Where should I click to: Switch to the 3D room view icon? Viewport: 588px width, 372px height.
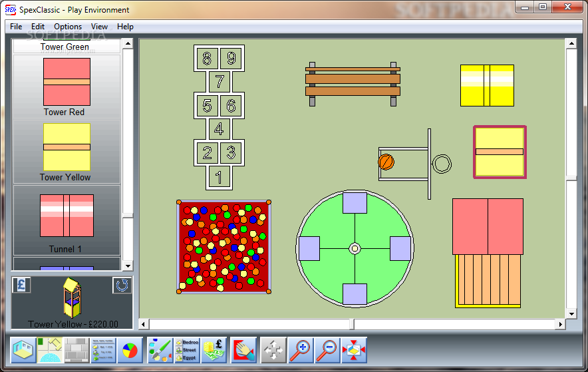(23, 350)
